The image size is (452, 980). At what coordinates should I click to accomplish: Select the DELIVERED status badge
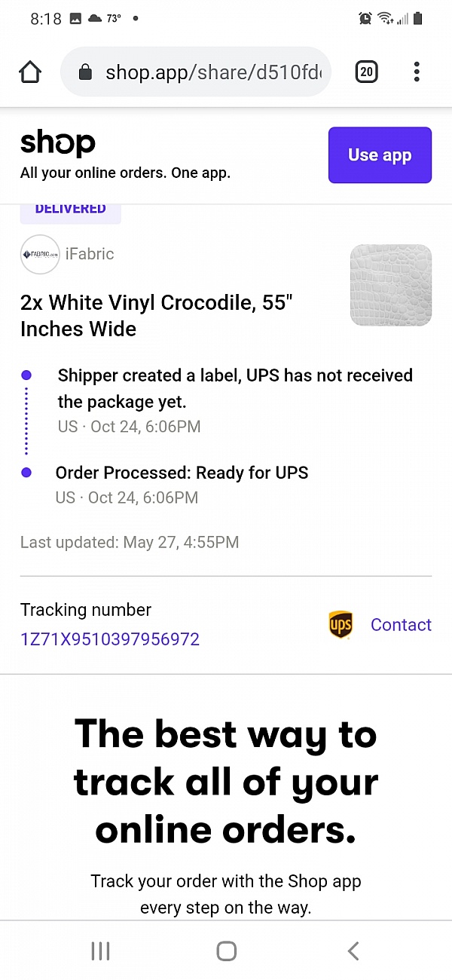pyautogui.click(x=70, y=208)
